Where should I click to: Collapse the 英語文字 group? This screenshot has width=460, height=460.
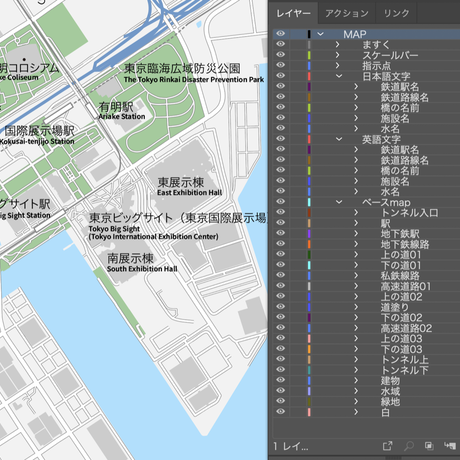coord(339,139)
